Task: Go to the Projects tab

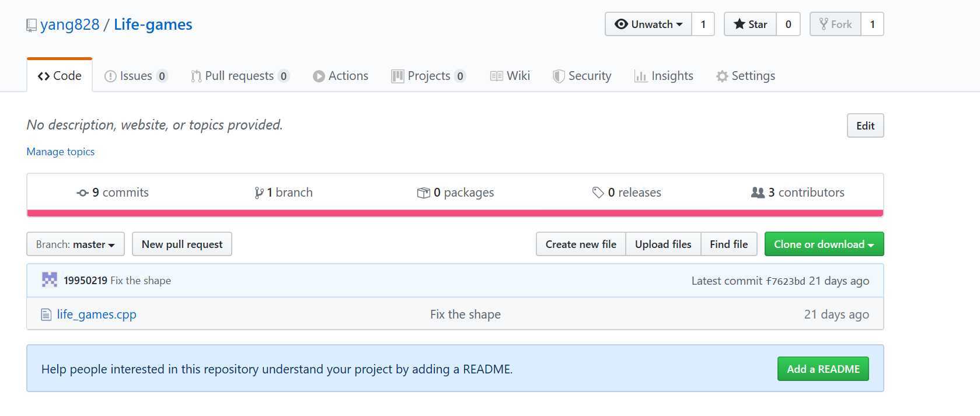Action: pyautogui.click(x=428, y=76)
